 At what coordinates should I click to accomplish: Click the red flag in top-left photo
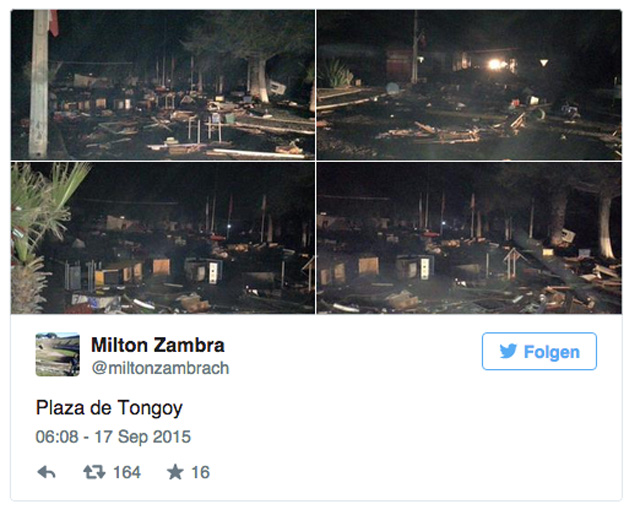(53, 23)
